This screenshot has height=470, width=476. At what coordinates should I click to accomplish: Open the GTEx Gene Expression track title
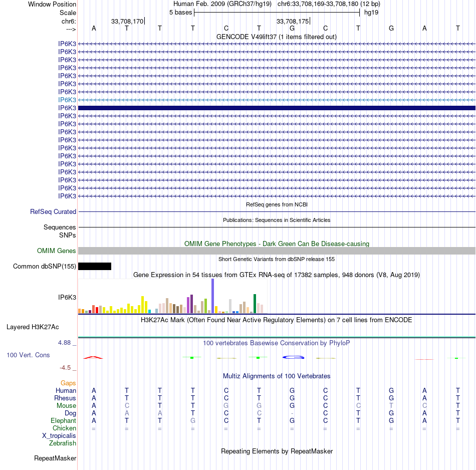coord(277,275)
